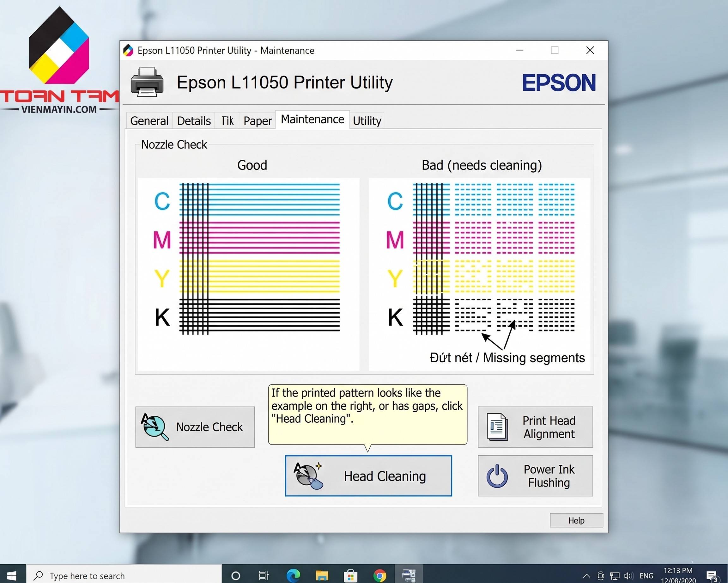The width and height of the screenshot is (728, 583).
Task: Open Task View from the taskbar
Action: pyautogui.click(x=264, y=575)
